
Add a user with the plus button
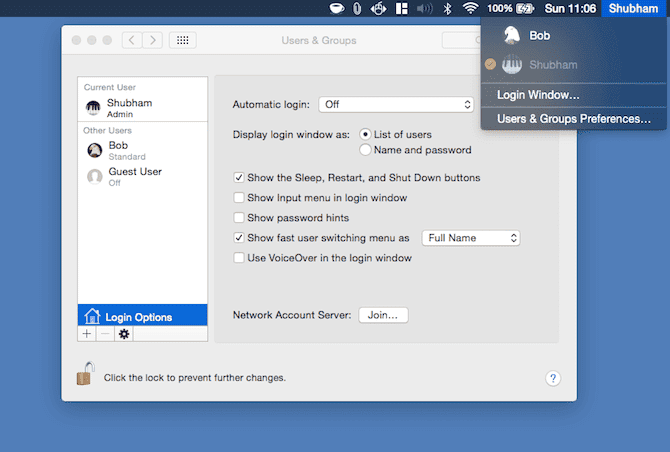(87, 334)
